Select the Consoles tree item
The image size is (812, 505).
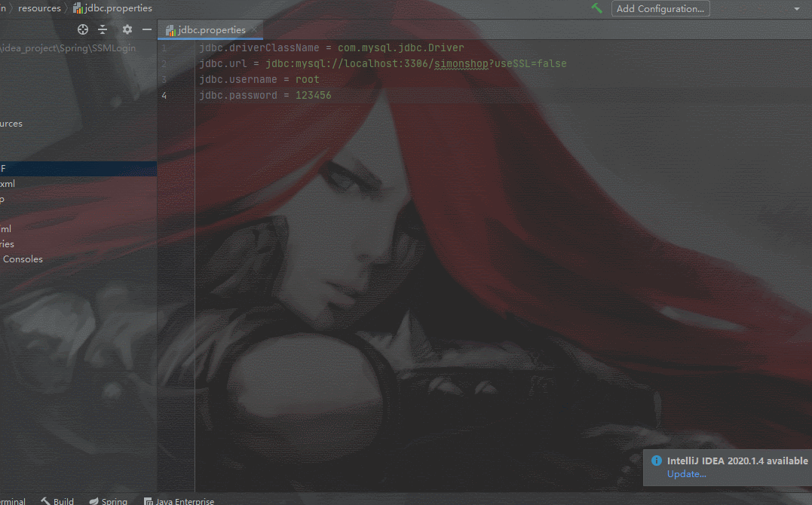(x=23, y=259)
